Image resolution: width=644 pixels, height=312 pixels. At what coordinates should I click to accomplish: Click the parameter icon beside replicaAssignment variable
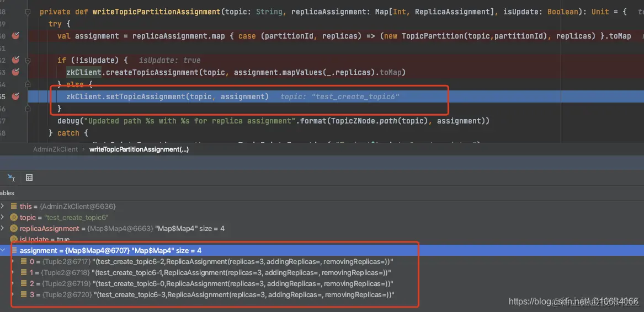coord(13,228)
